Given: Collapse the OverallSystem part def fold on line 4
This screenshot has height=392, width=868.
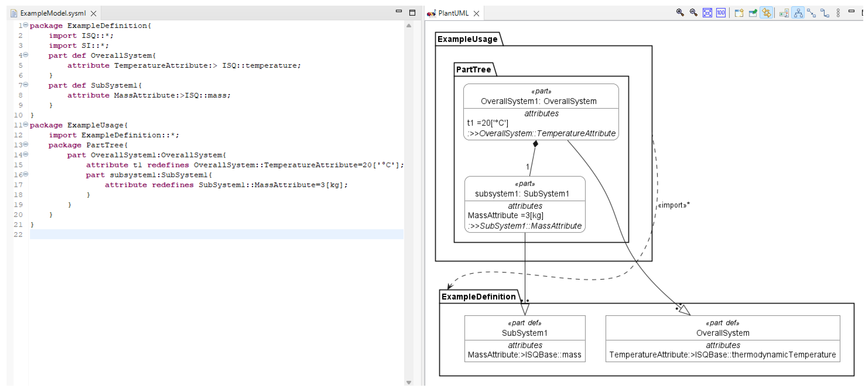Looking at the screenshot, I should 26,55.
